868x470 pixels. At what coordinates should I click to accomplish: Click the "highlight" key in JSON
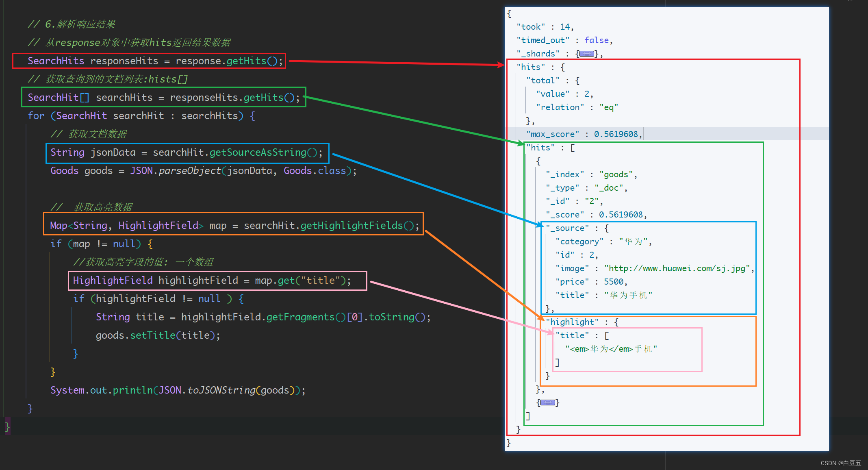572,322
